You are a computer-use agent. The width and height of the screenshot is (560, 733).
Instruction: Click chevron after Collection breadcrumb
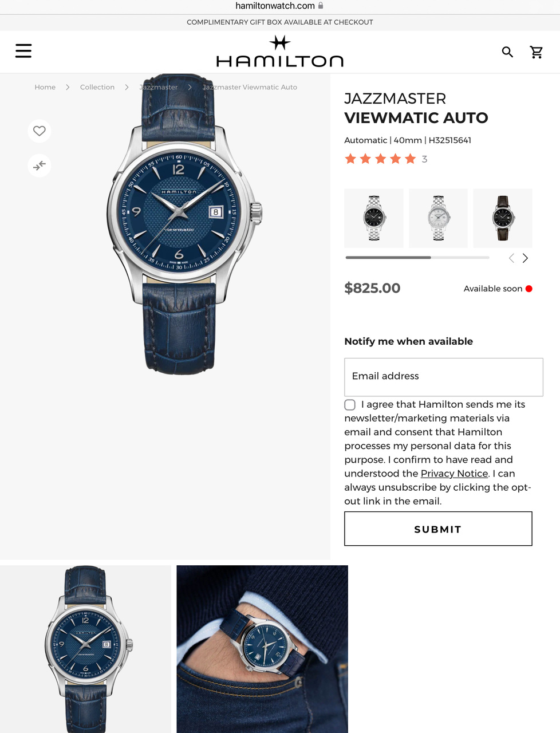coord(127,88)
